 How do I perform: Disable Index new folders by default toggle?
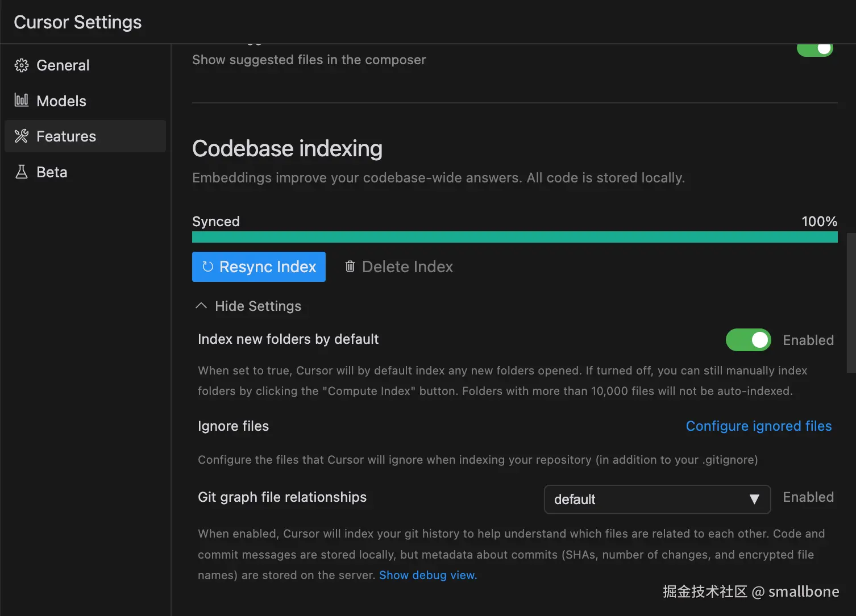click(749, 340)
